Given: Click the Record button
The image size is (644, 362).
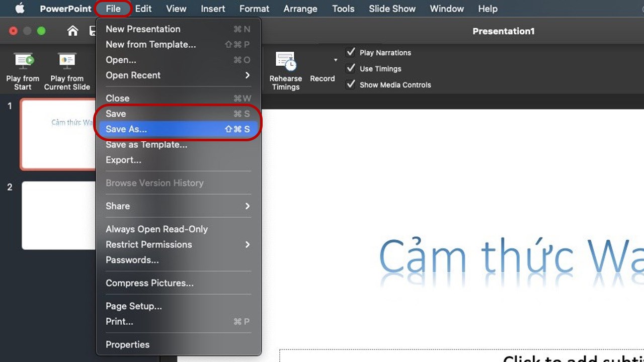Looking at the screenshot, I should tap(323, 78).
